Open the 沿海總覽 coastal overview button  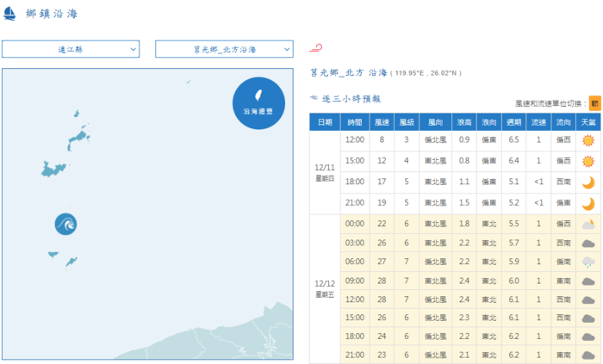tap(258, 103)
